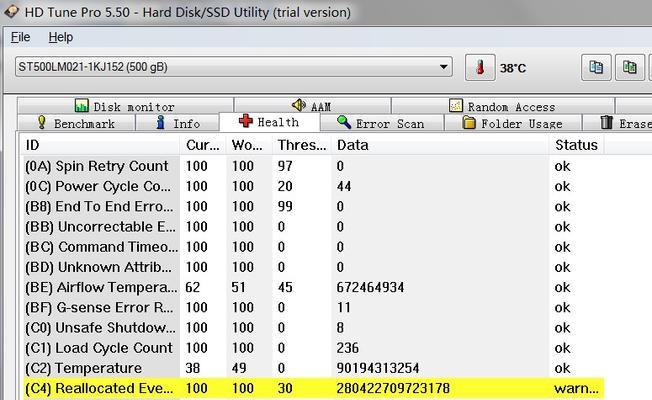
Task: Click current value 62 for Airflow Temperature
Action: click(x=193, y=287)
